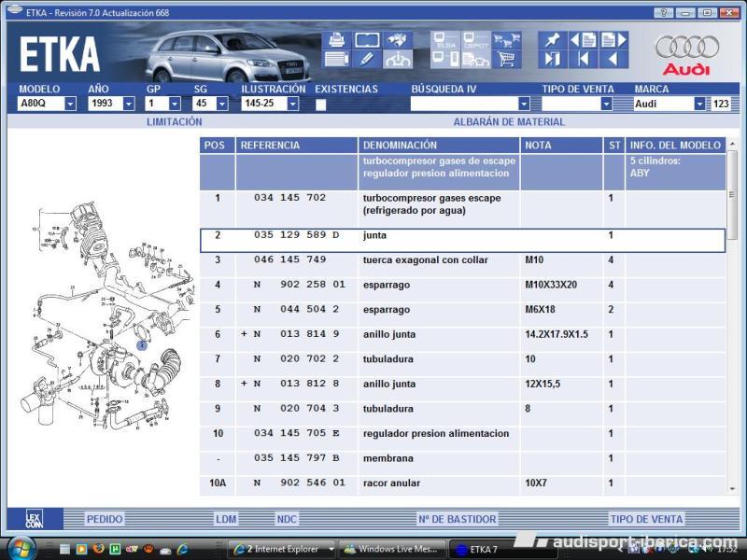
Task: Go to next page with document-arrow icon
Action: click(x=613, y=40)
